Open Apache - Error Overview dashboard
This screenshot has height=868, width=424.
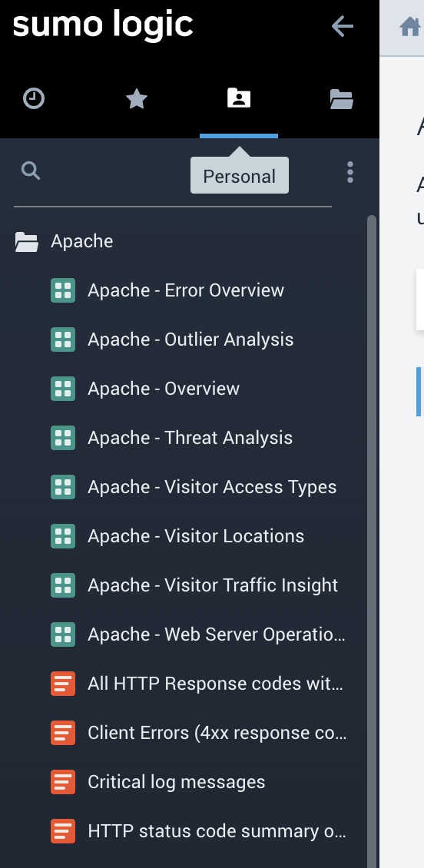tap(185, 290)
